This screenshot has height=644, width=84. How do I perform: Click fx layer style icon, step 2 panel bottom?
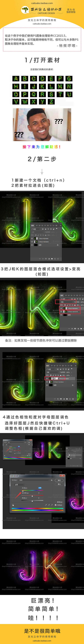click(x=43, y=259)
